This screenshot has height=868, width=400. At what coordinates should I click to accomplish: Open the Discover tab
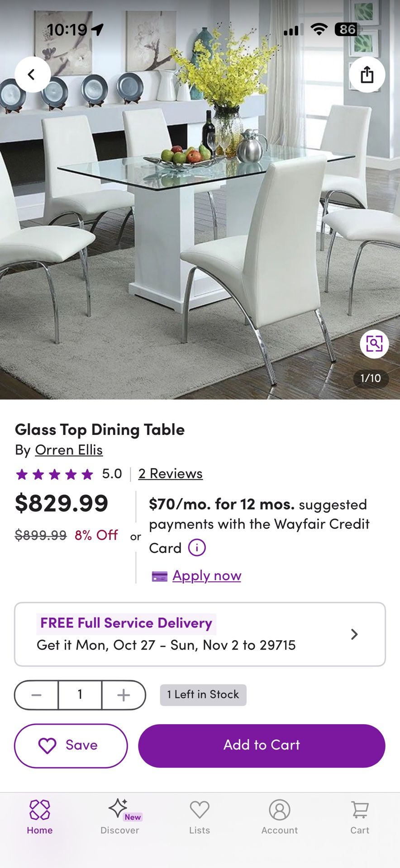point(119,816)
